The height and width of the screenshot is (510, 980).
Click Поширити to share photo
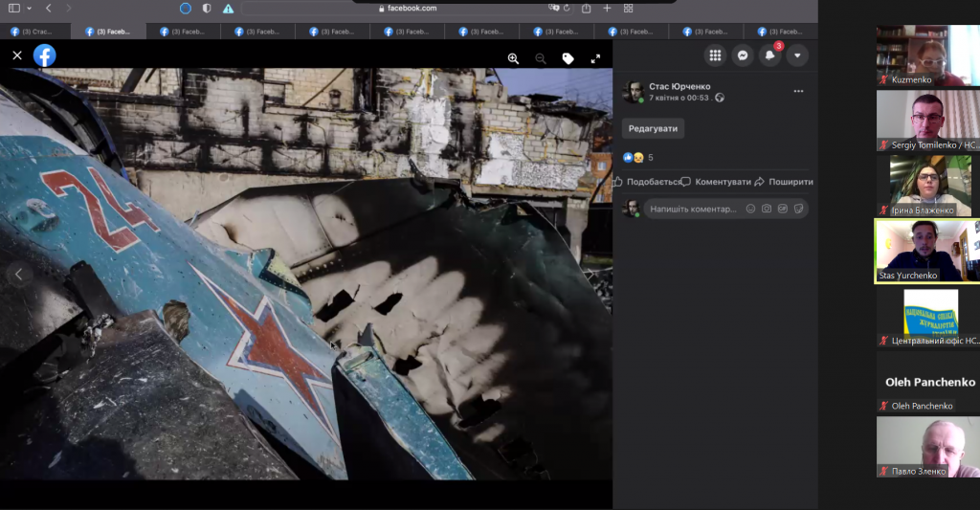[x=784, y=182]
